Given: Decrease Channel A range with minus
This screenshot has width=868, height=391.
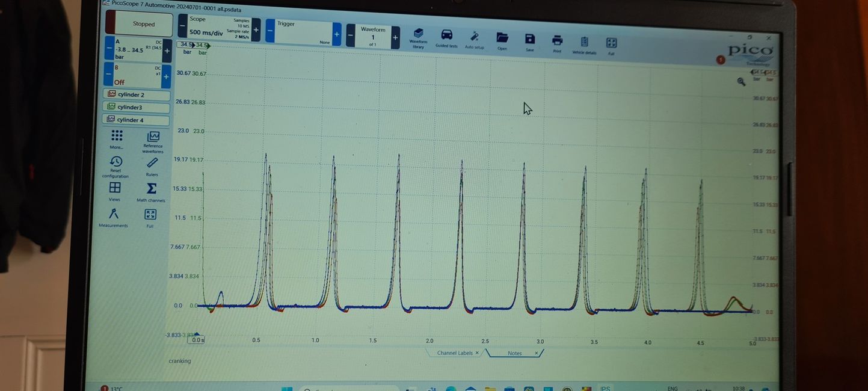Looking at the screenshot, I should 109,48.
